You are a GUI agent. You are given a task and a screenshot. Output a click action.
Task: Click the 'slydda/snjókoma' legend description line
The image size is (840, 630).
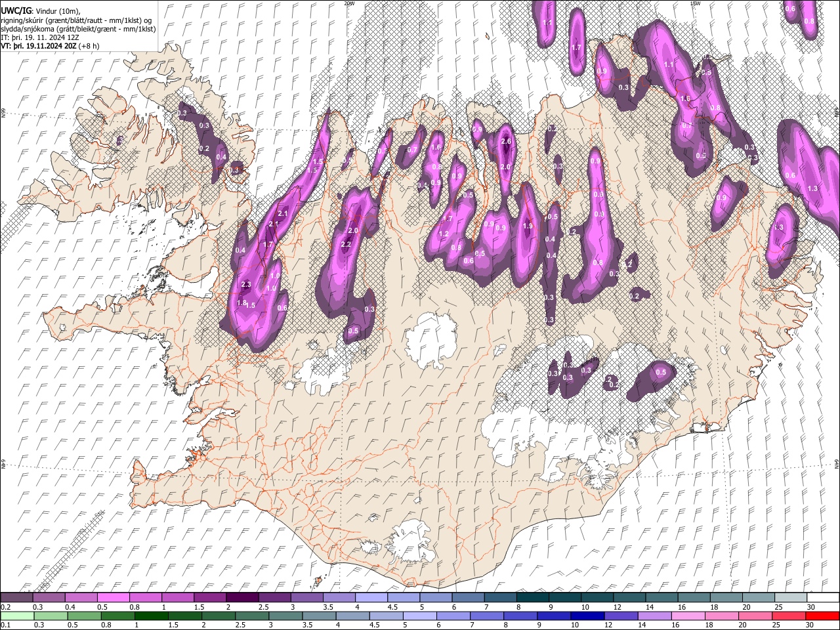click(78, 29)
